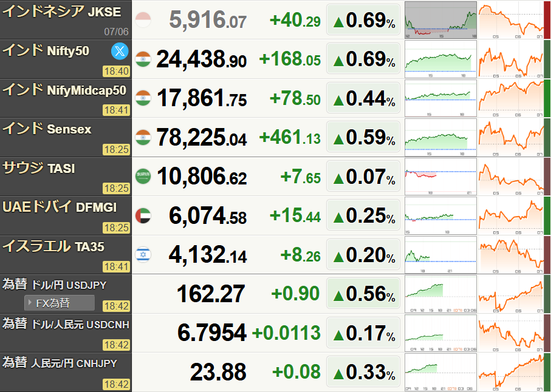Screen dimensions: 551x392
Task: Click the Nifty50 price 24,438.90
Action: point(201,59)
